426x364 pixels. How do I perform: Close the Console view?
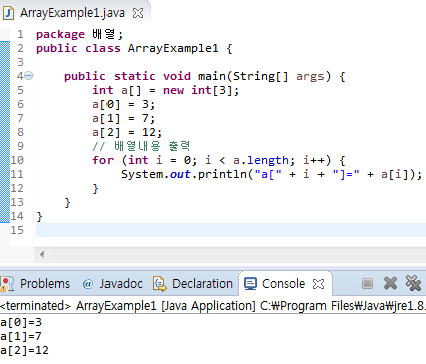click(x=318, y=284)
